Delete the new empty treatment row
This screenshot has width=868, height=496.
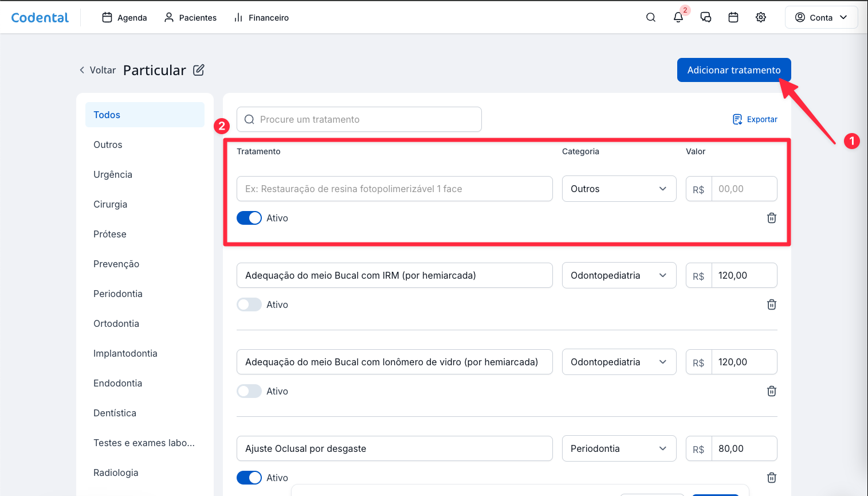click(772, 218)
